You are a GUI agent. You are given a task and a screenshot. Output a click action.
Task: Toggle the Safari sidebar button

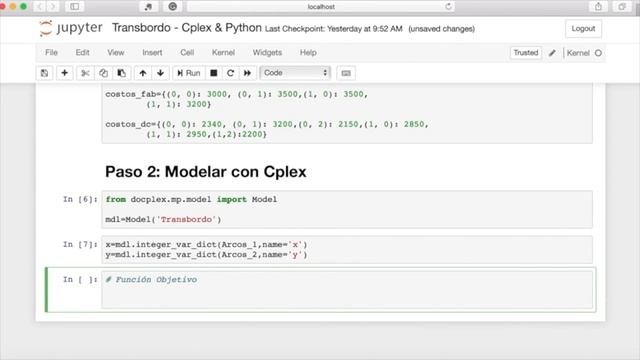[x=75, y=7]
